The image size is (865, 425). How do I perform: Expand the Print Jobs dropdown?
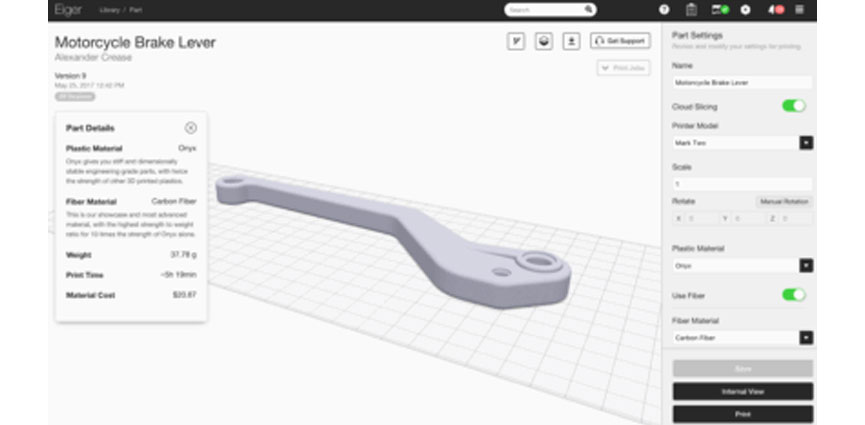623,68
